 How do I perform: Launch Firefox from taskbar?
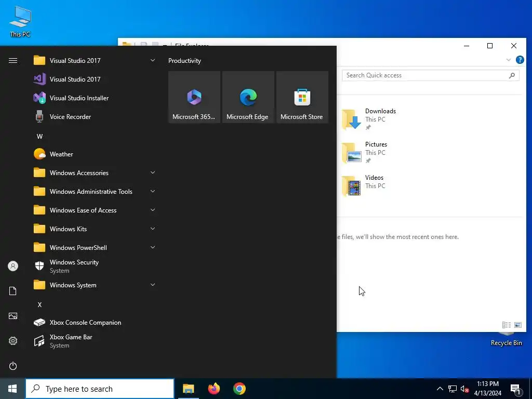(214, 389)
